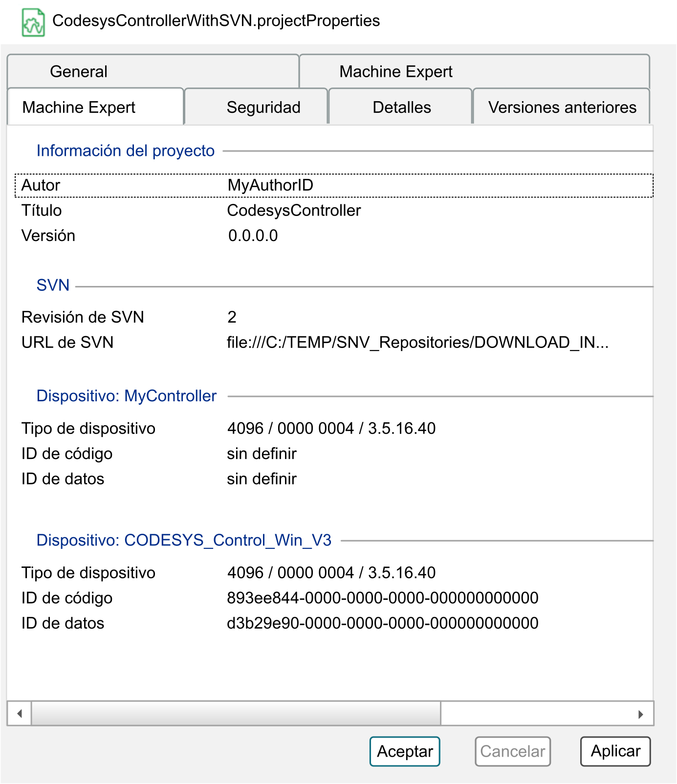The image size is (677, 784).
Task: Click the Aplicar button
Action: click(x=615, y=751)
